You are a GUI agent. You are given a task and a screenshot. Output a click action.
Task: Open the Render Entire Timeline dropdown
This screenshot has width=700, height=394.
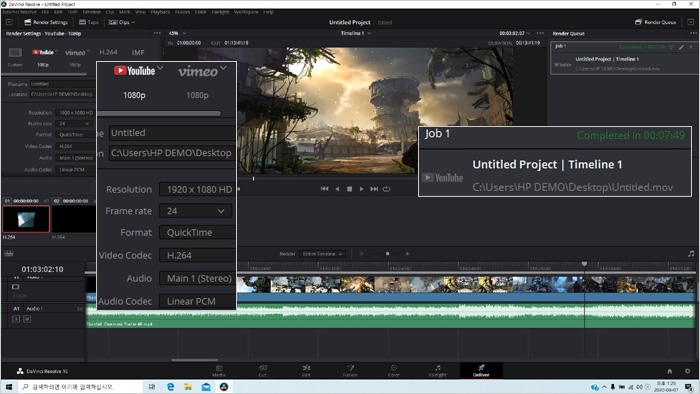(x=322, y=253)
